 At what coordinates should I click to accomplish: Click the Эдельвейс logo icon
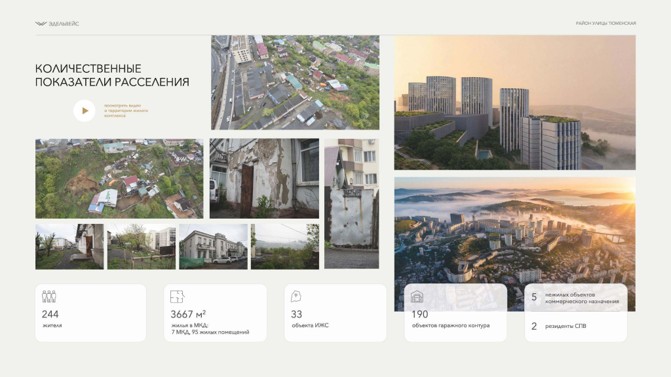[41, 24]
